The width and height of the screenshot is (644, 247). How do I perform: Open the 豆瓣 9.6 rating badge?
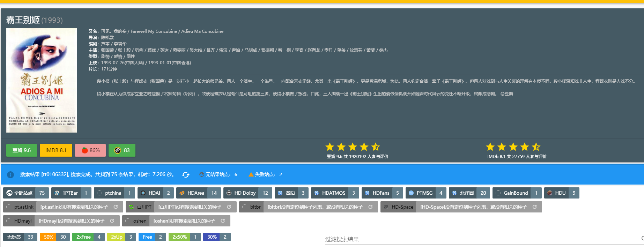pos(22,150)
